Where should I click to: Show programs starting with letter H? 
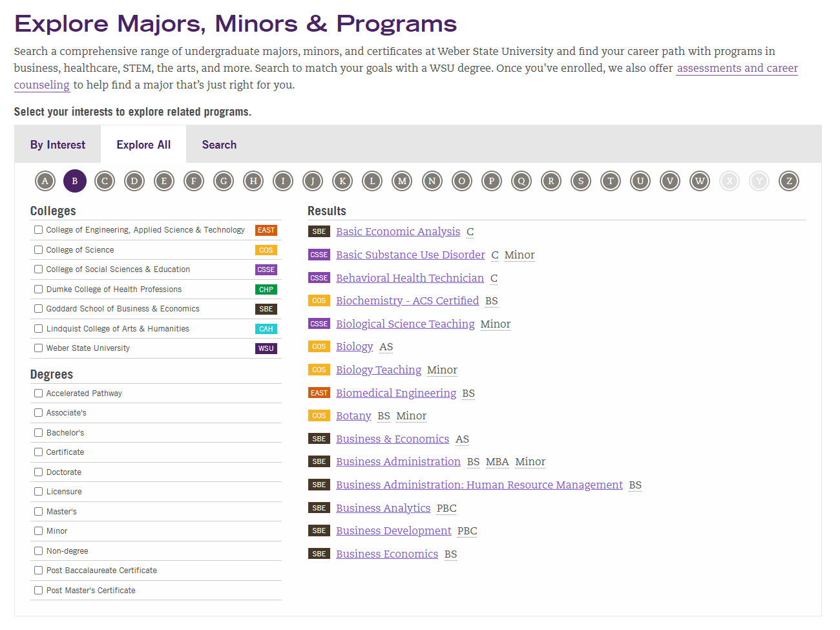click(253, 181)
